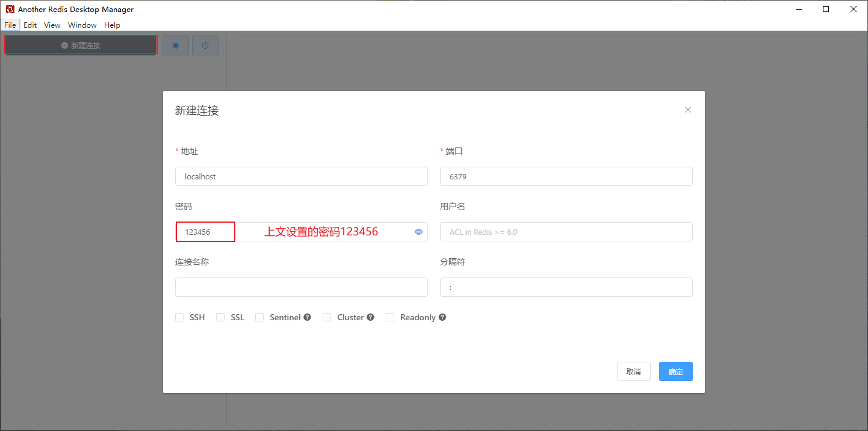This screenshot has width=868, height=431.
Task: Open the View menu
Action: click(52, 25)
